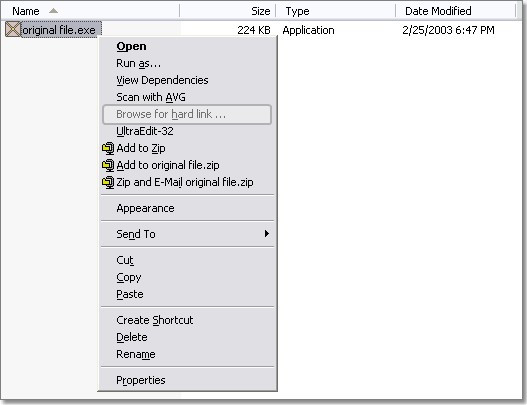
Task: Select Run as... in the context menu
Action: [187, 63]
